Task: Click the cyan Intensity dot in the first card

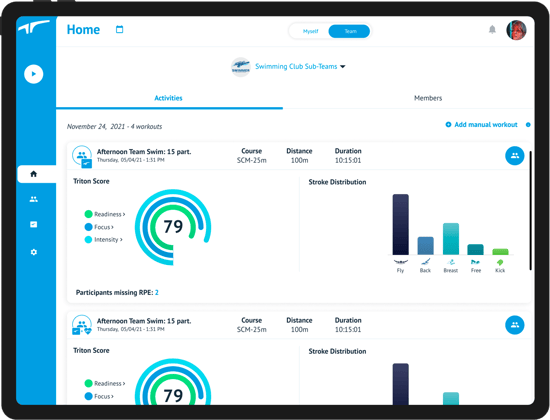Action: [88, 240]
